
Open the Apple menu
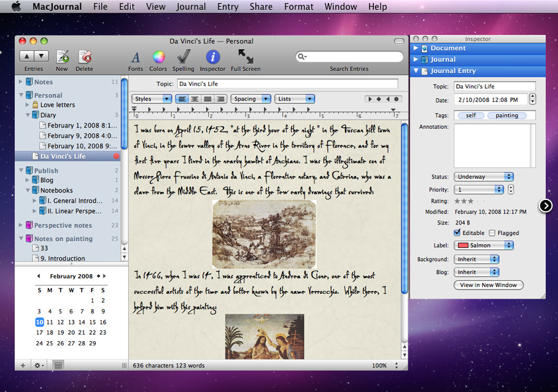[x=16, y=6]
